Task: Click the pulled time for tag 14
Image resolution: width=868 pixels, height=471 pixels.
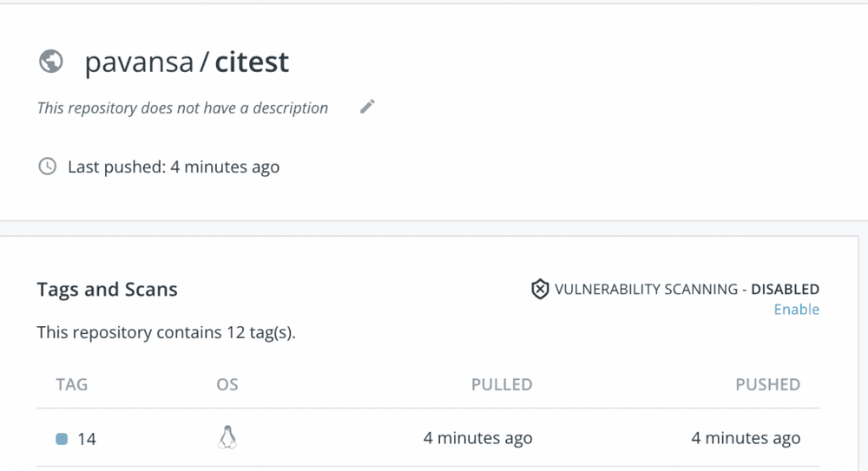Action: 477,439
